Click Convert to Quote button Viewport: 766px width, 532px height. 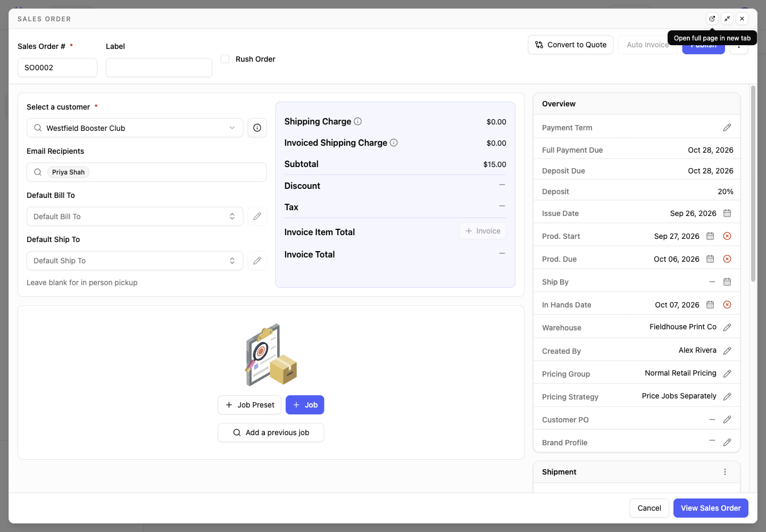tap(571, 45)
